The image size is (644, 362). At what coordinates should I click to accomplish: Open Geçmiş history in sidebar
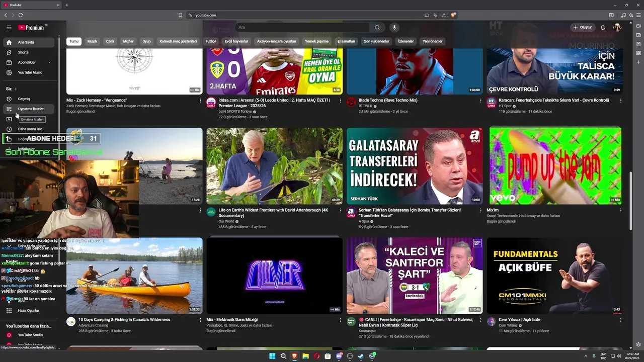28,99
